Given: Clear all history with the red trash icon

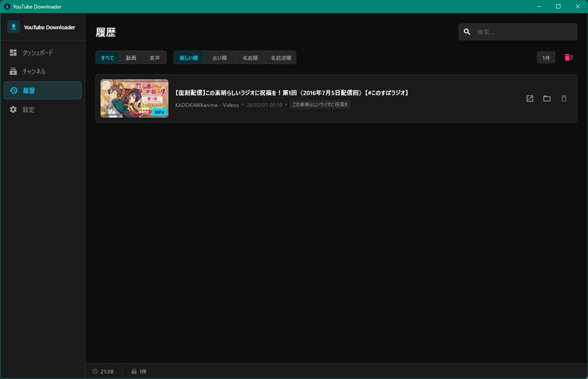Looking at the screenshot, I should coord(568,57).
